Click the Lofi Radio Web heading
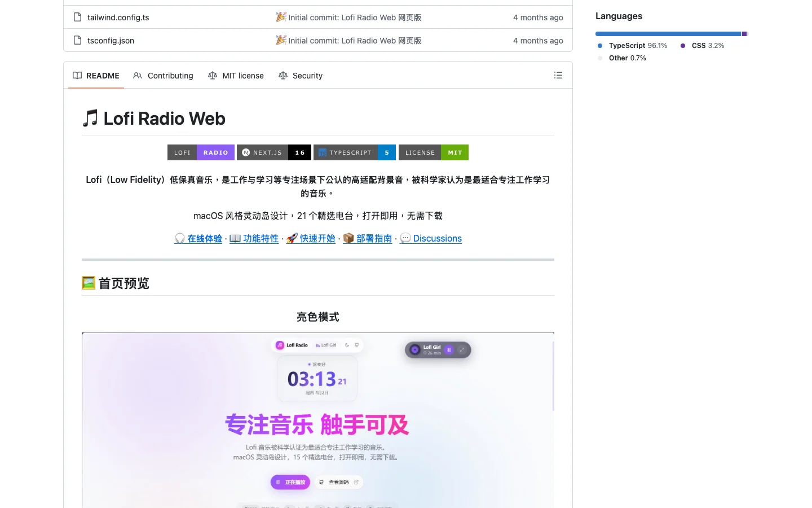The image size is (812, 508). click(x=153, y=119)
